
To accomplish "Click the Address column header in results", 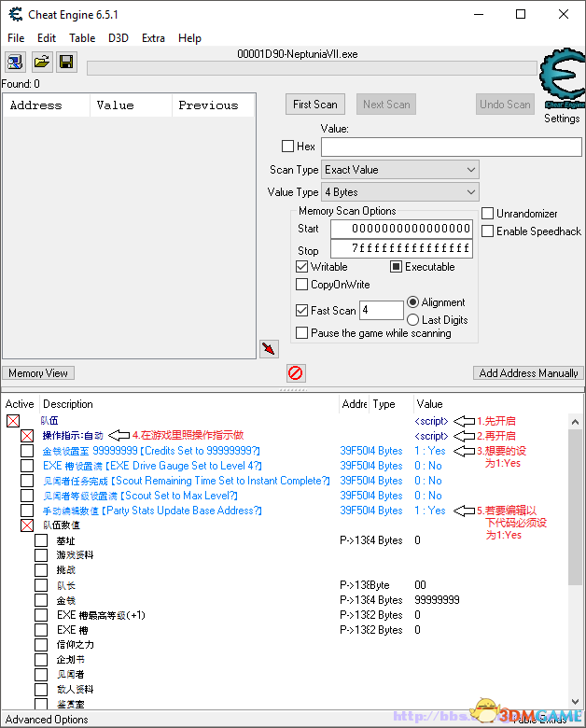I will (47, 105).
